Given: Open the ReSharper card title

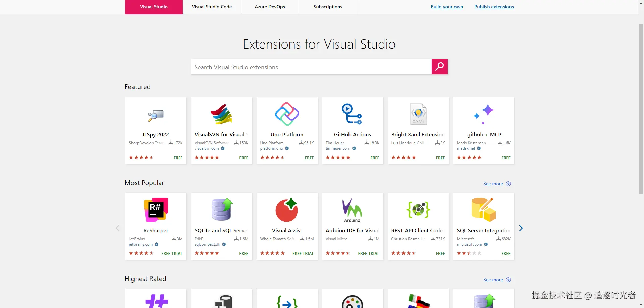Looking at the screenshot, I should [156, 231].
